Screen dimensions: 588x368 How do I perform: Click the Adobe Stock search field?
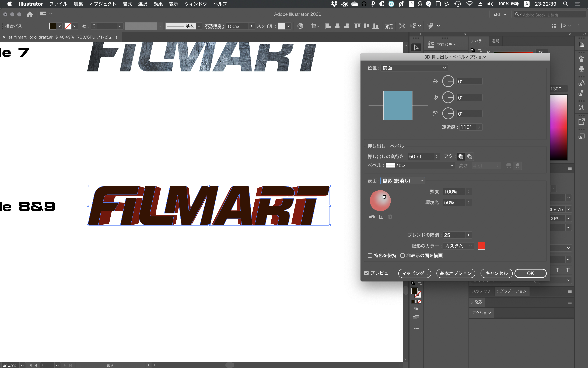pos(550,15)
